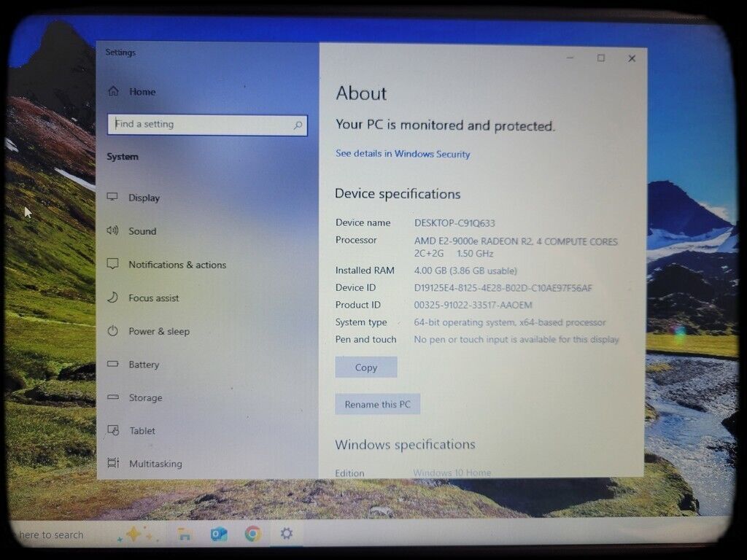Screen dimensions: 747x560
Task: Focus the Find a setting field
Action: click(207, 125)
